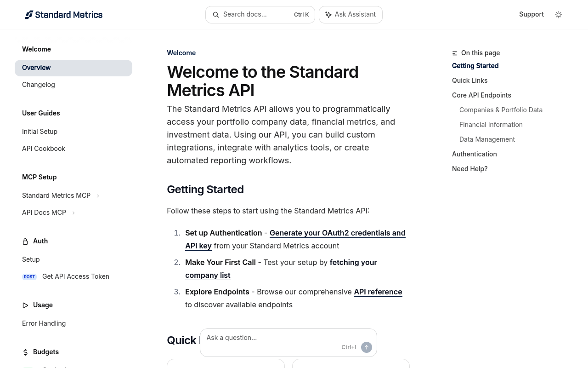Image resolution: width=588 pixels, height=368 pixels.
Task: Open the API Cookbook guide
Action: coord(44,149)
